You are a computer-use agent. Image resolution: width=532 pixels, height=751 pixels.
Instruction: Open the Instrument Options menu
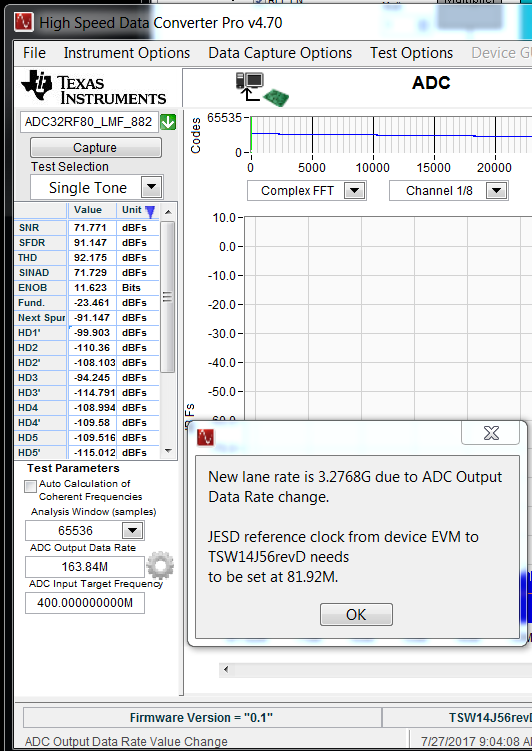pyautogui.click(x=127, y=53)
